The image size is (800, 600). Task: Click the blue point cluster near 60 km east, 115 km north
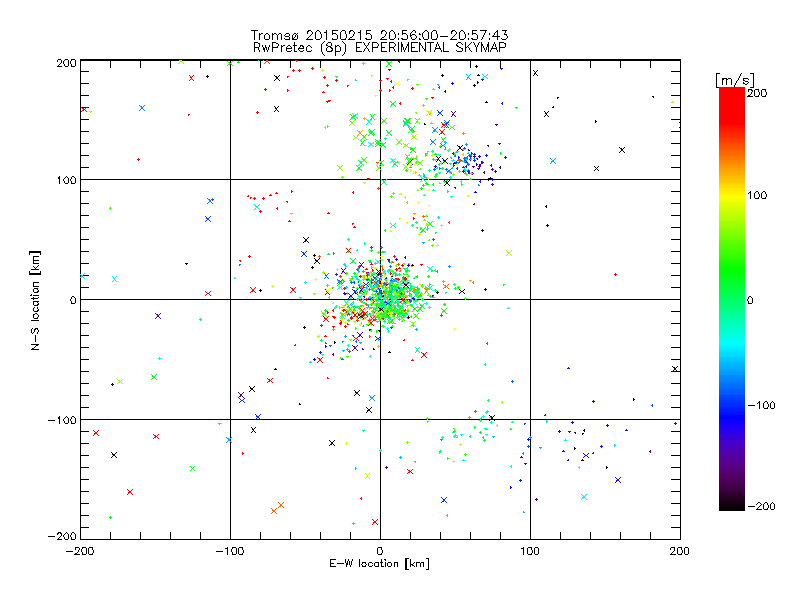click(467, 161)
